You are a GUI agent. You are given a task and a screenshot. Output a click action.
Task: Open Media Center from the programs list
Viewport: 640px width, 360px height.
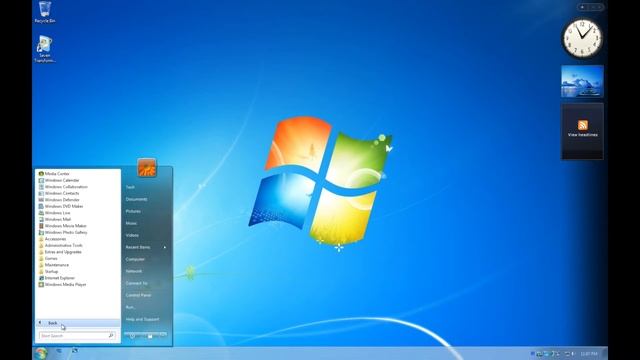54,173
